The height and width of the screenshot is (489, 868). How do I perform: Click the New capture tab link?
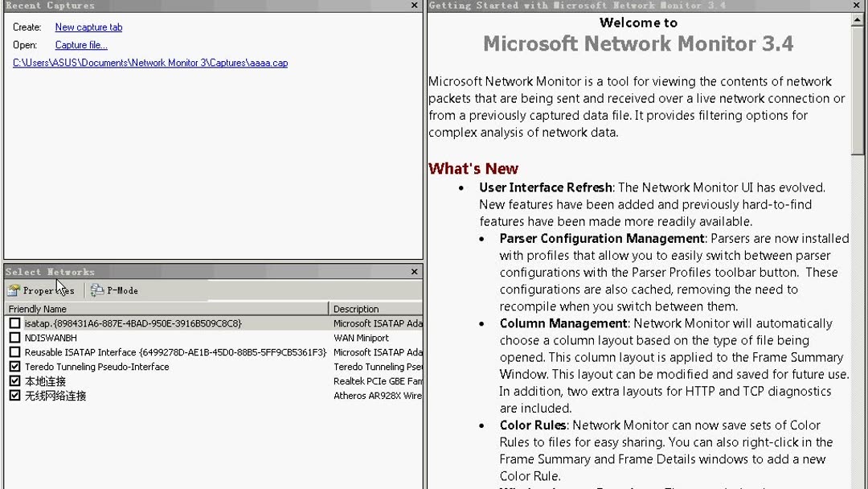(x=88, y=27)
